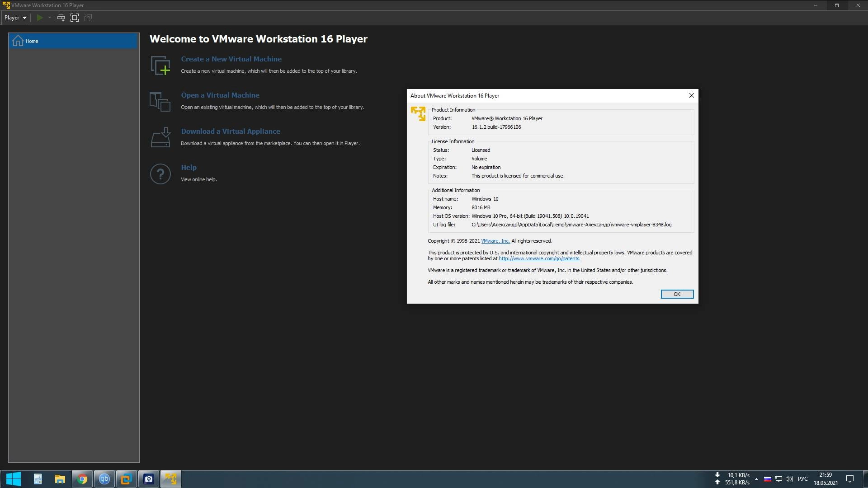Click the VMware logo in About dialog

[418, 114]
